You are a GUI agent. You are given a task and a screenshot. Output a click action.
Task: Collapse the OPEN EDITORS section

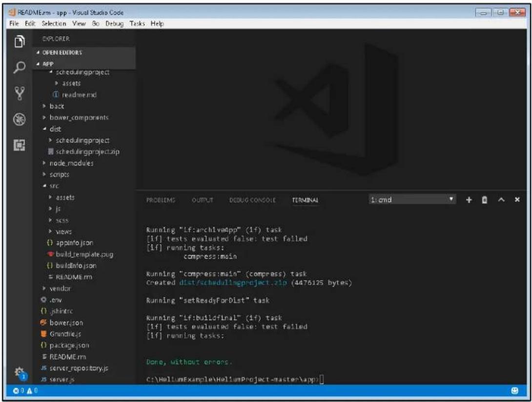(x=84, y=53)
